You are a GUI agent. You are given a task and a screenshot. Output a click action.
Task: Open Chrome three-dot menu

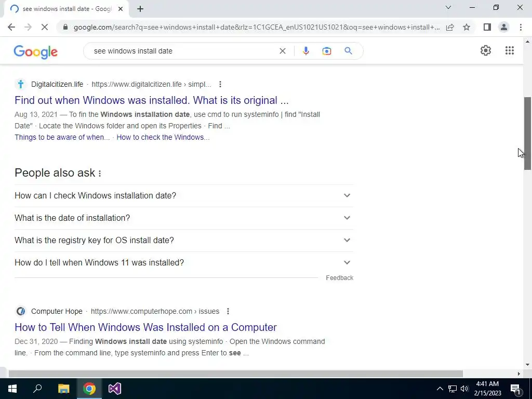click(521, 27)
